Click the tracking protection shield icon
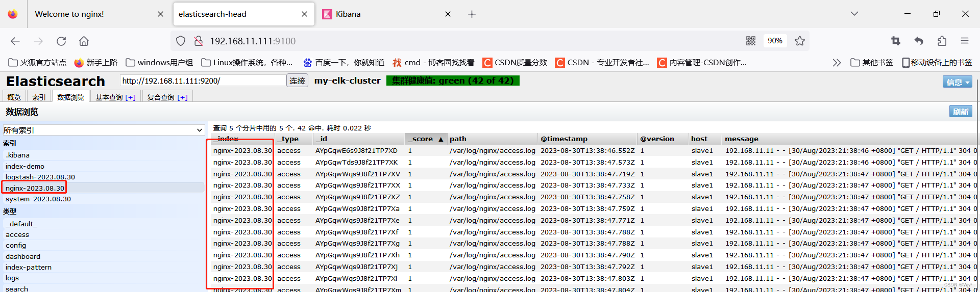The width and height of the screenshot is (980, 292). click(181, 41)
